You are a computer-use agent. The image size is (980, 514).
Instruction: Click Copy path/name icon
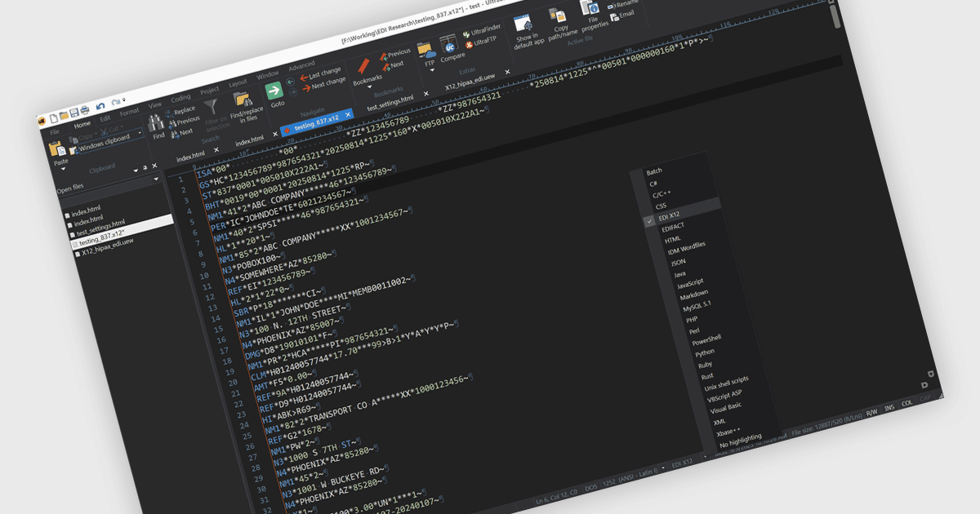click(557, 15)
